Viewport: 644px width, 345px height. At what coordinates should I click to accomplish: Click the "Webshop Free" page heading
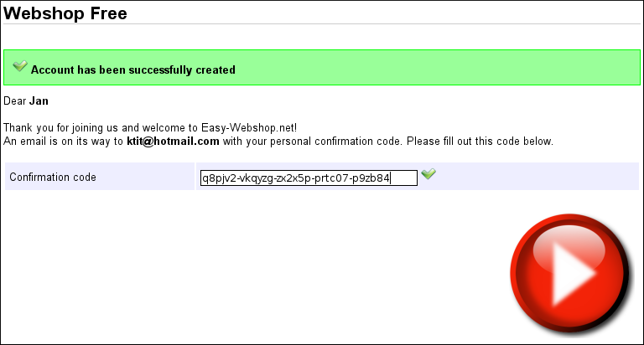pos(65,13)
